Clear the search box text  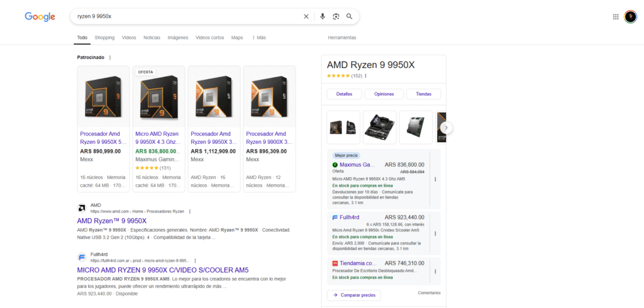[306, 16]
